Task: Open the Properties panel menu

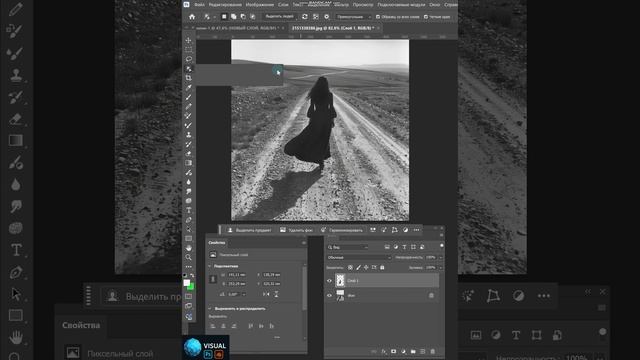Action: [304, 242]
